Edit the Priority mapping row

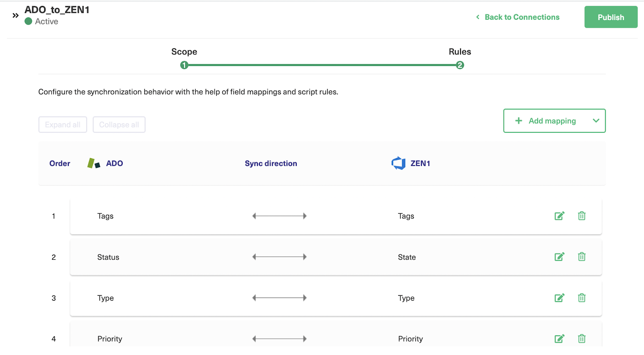click(x=559, y=339)
